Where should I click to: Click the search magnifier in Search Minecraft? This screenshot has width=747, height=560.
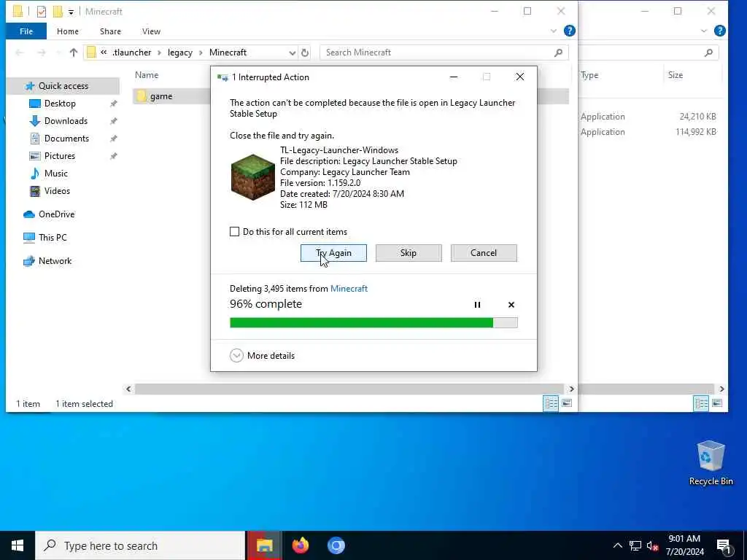click(558, 52)
